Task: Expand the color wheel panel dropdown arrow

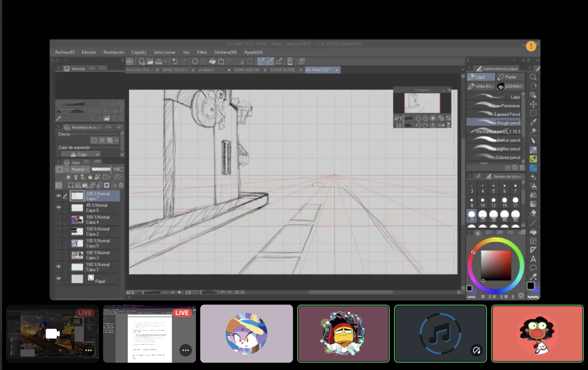Action: coord(523,232)
